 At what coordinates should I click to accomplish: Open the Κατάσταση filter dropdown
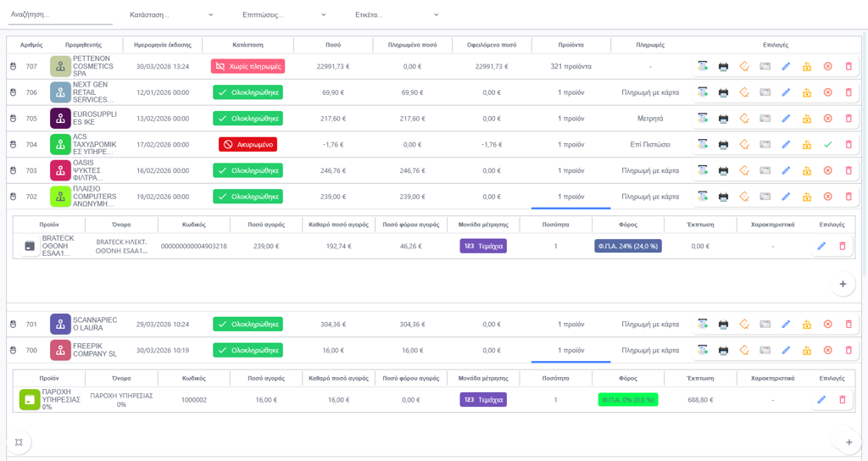pos(171,15)
